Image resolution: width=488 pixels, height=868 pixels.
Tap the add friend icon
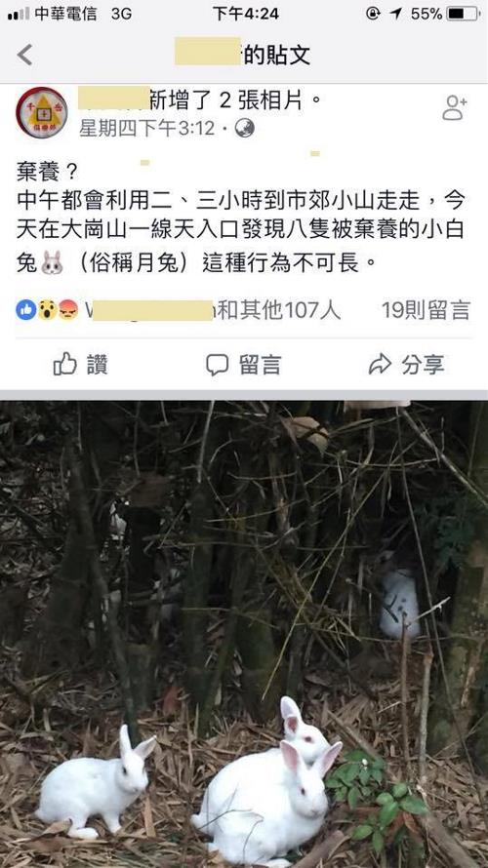454,108
